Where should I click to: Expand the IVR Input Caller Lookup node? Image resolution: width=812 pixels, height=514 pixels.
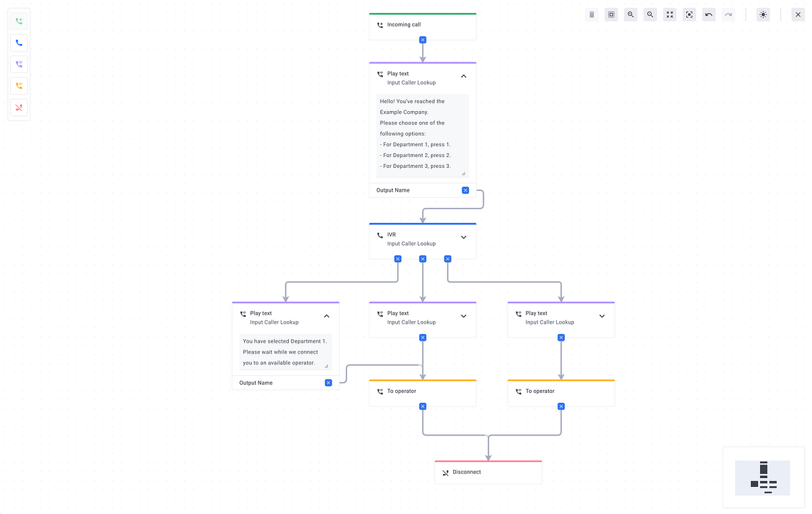[x=464, y=238]
